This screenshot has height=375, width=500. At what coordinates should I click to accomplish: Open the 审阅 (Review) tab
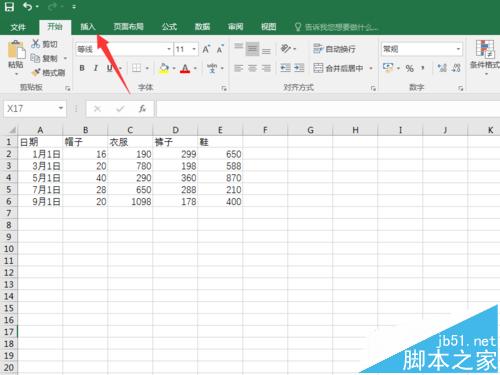click(235, 27)
